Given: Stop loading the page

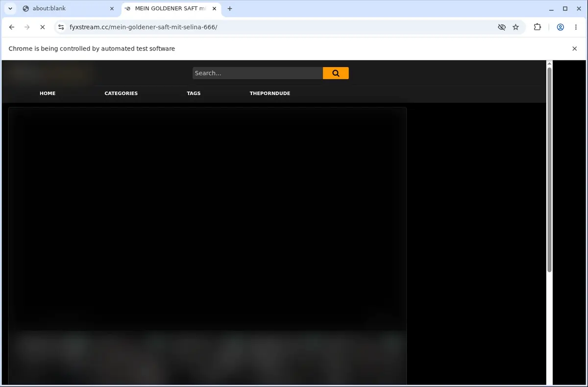Looking at the screenshot, I should pos(43,27).
